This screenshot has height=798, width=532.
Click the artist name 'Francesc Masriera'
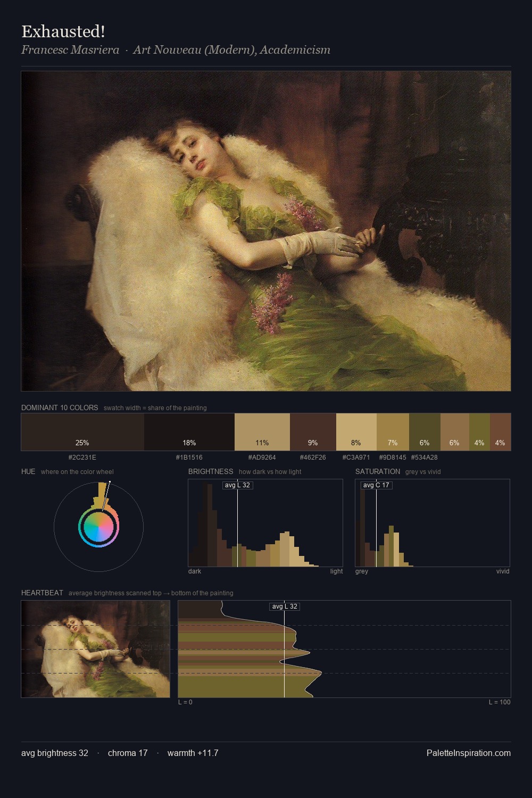70,49
